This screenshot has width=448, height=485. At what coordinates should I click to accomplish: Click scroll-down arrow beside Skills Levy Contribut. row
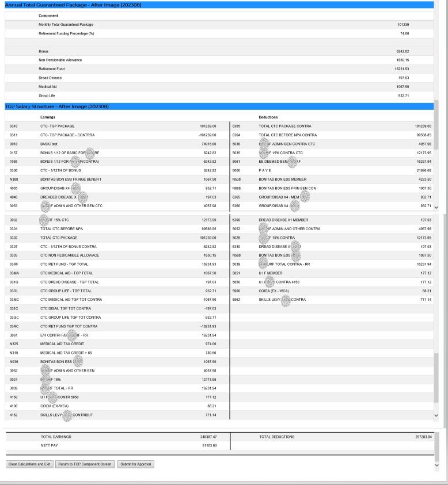click(436, 415)
